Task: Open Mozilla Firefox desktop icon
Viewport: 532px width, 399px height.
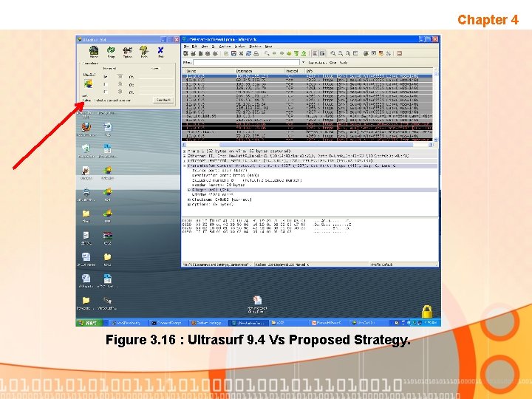Action: [x=86, y=127]
